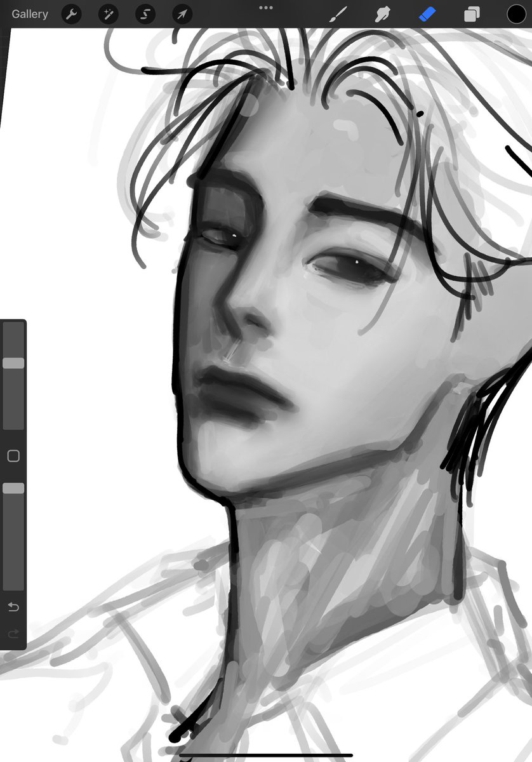The image size is (532, 762).
Task: Open the black color picker
Action: click(516, 14)
